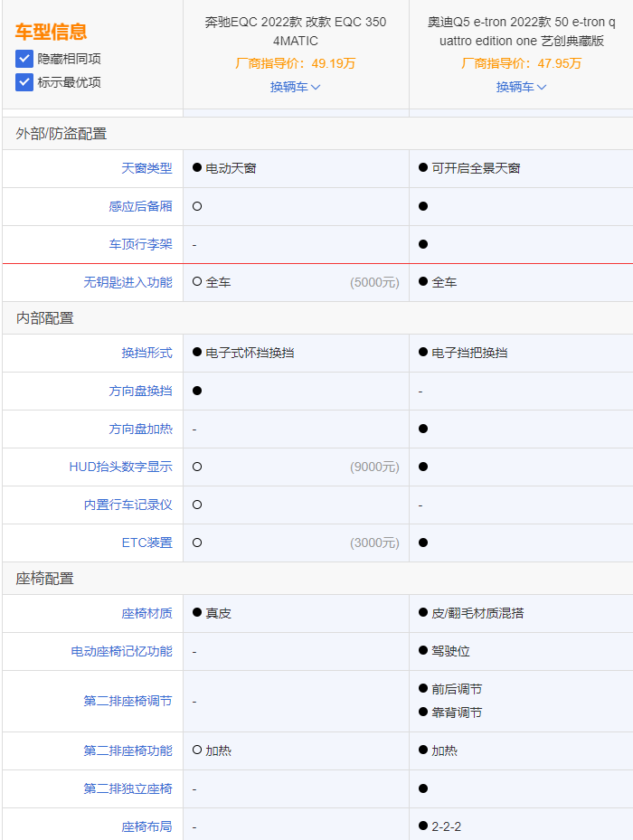The image size is (633, 840).
Task: Click the 前后调节 value
Action: pyautogui.click(x=457, y=690)
